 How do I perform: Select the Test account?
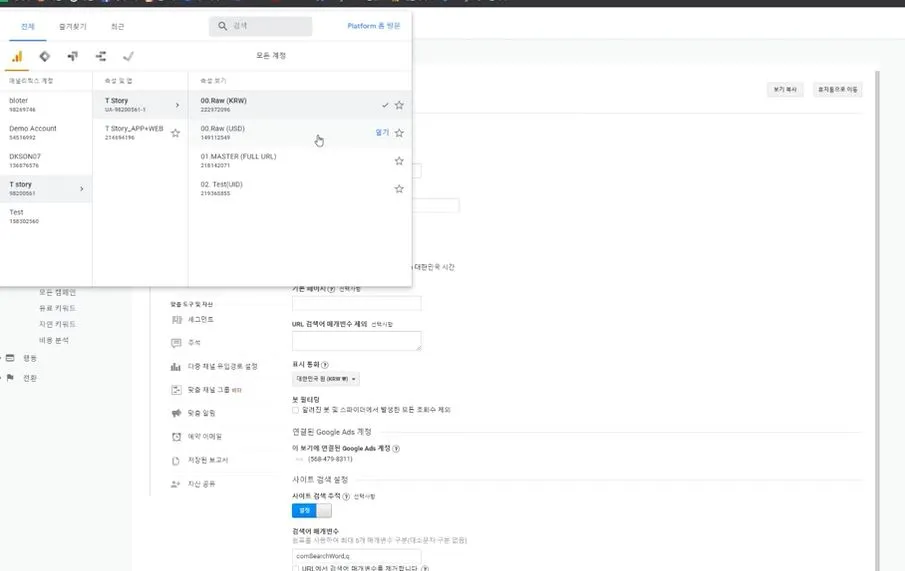point(46,217)
